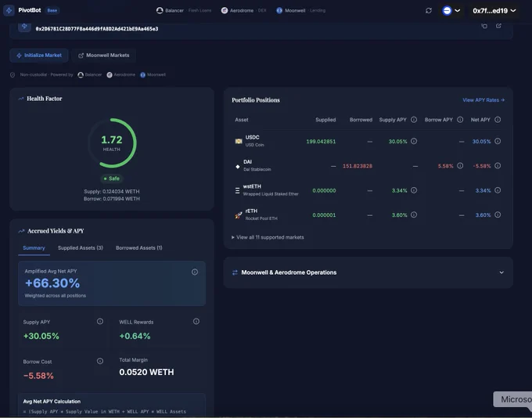Click the USDC net APY info icon
Image resolution: width=532 pixels, height=418 pixels.
pyautogui.click(x=498, y=141)
